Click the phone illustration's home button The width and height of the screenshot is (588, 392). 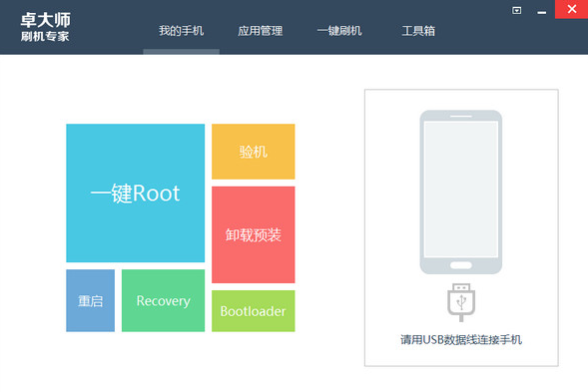pos(461,265)
